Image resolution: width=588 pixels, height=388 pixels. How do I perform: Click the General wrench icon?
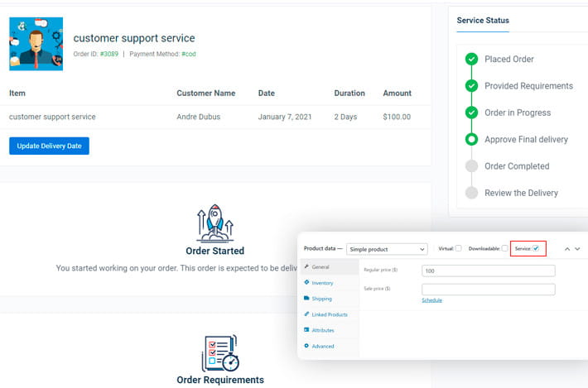coord(306,266)
